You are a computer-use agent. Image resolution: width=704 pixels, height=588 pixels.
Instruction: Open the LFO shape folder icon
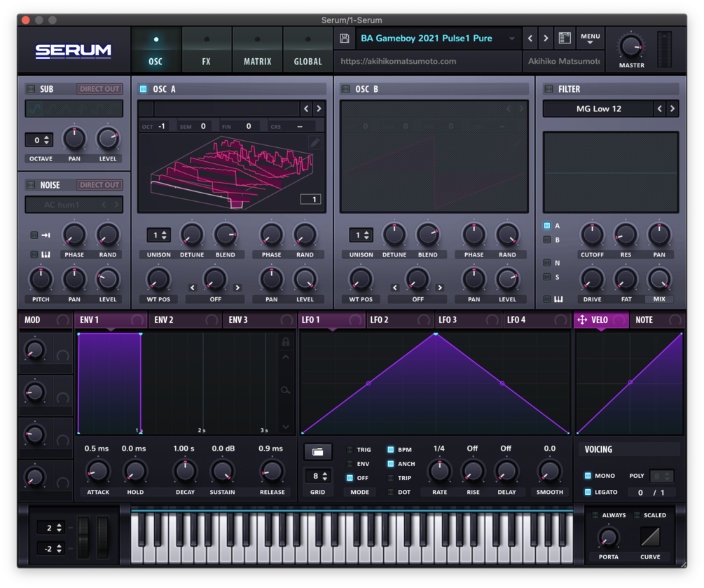[317, 452]
